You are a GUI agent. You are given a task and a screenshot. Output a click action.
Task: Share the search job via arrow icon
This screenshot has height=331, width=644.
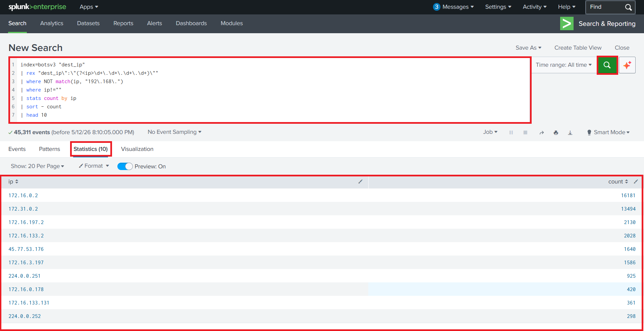pyautogui.click(x=541, y=132)
